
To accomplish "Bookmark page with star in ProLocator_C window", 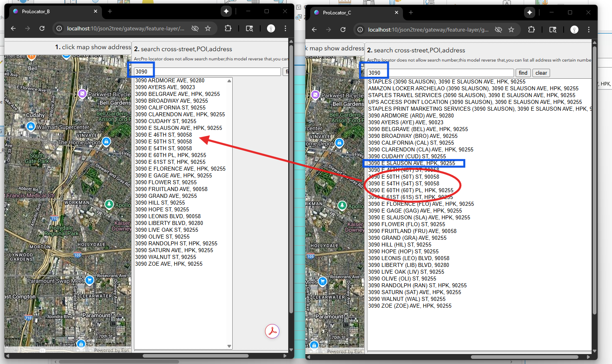I will tap(511, 30).
